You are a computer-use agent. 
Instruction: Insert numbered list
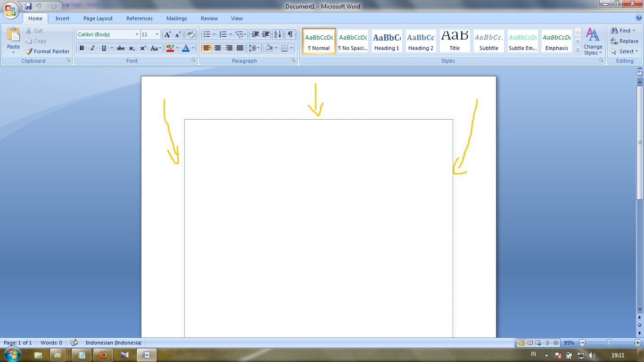pos(223,34)
